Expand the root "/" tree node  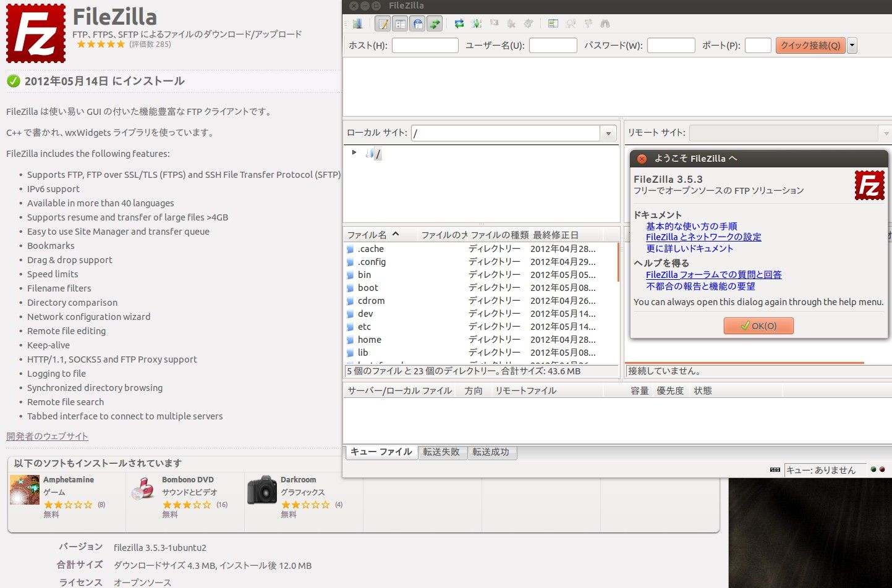(354, 153)
